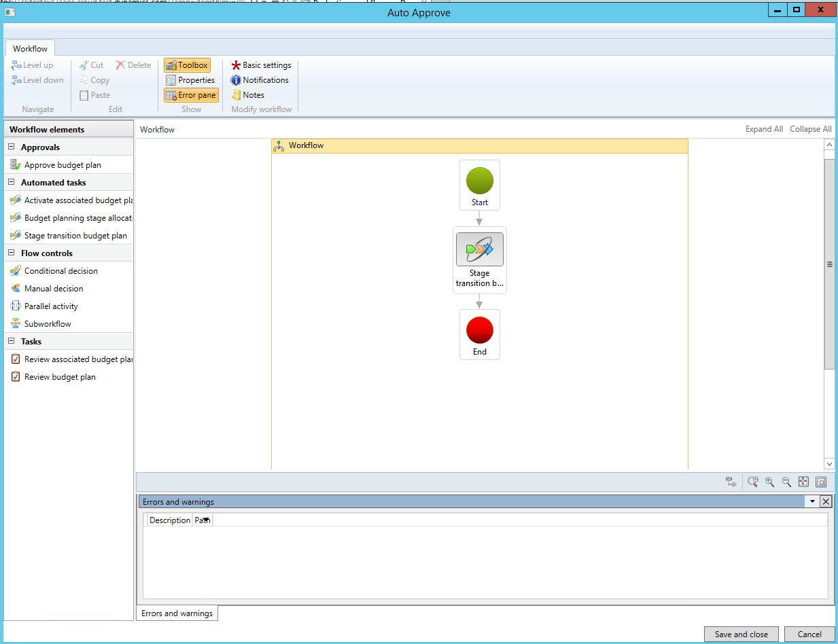Open workflow Notifications settings
The image size is (838, 644).
(260, 80)
